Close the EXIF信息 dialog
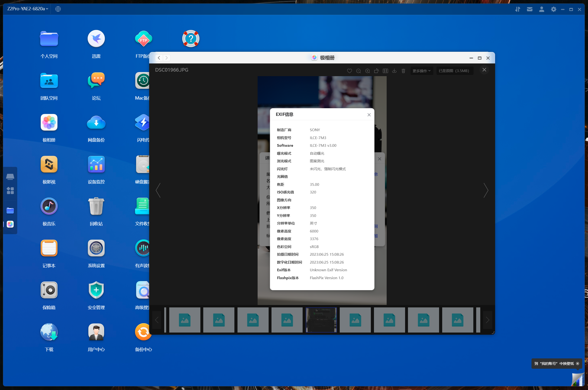The width and height of the screenshot is (588, 390). (369, 115)
